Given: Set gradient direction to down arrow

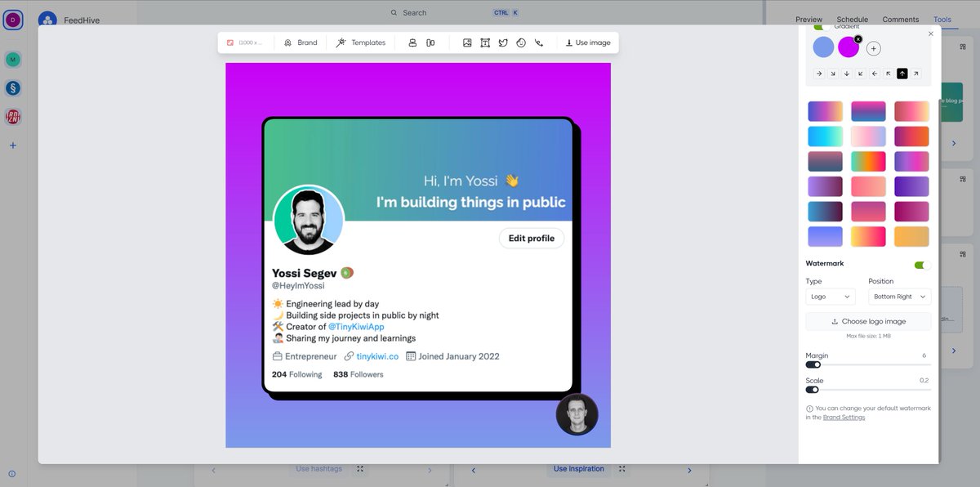Looking at the screenshot, I should (x=847, y=74).
